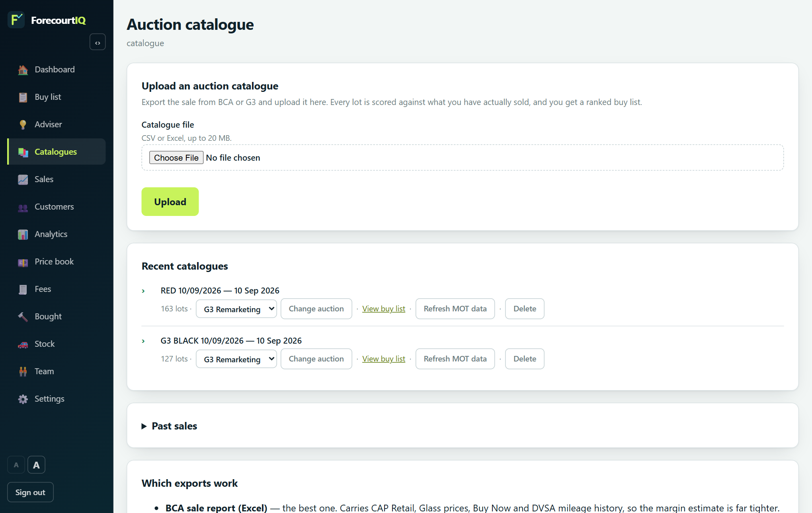This screenshot has height=513, width=812.
Task: View buy list for RED 10/09/2026
Action: point(384,309)
